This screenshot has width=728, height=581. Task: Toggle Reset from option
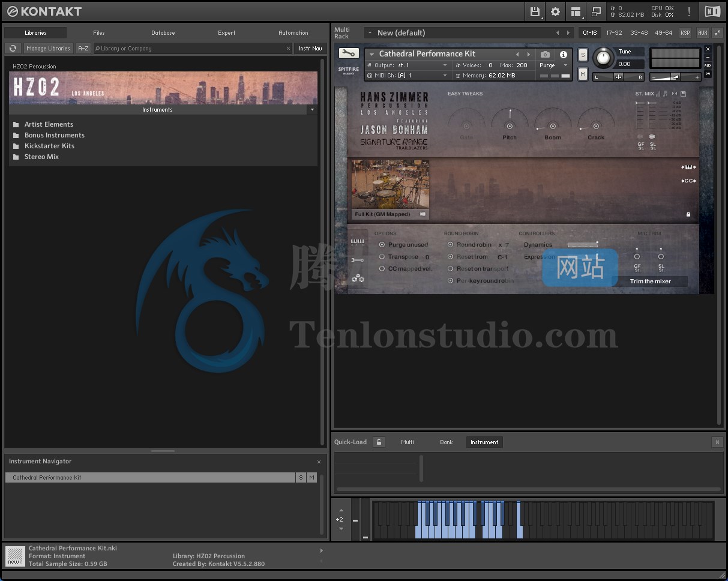pos(450,257)
